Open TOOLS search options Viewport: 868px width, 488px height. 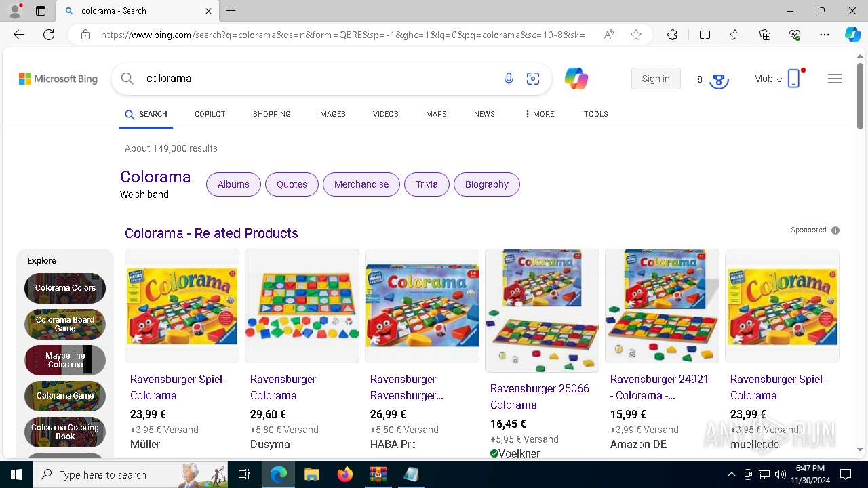[x=595, y=114]
